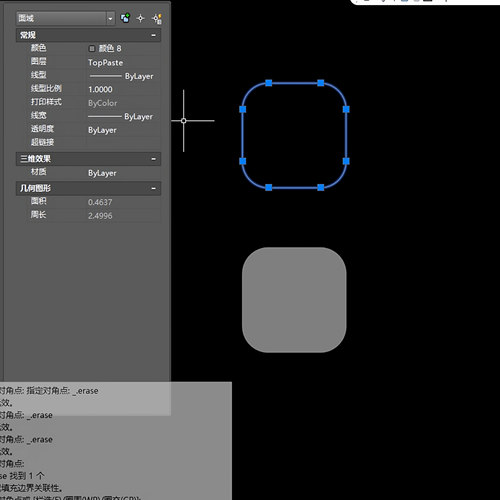Select the 线型 property label
The height and width of the screenshot is (500, 500).
click(x=38, y=75)
